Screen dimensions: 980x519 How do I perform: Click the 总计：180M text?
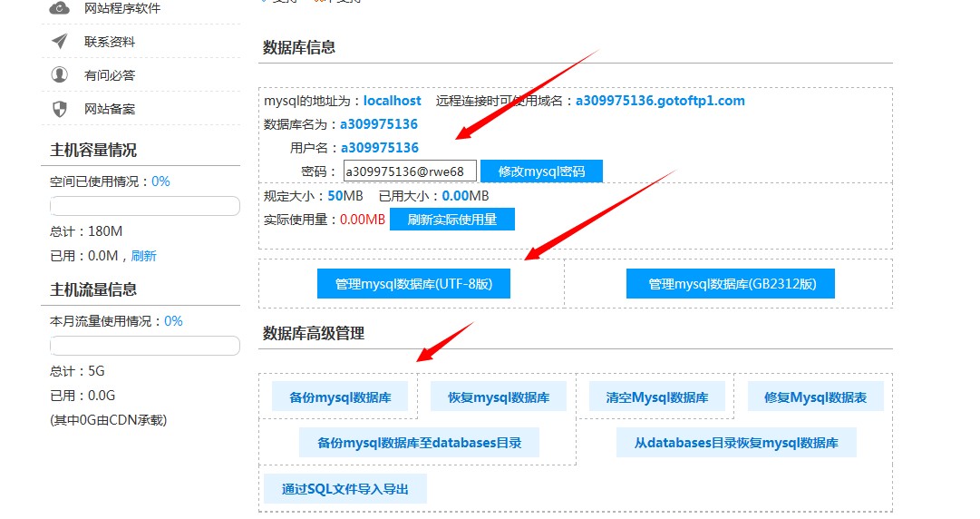(86, 231)
